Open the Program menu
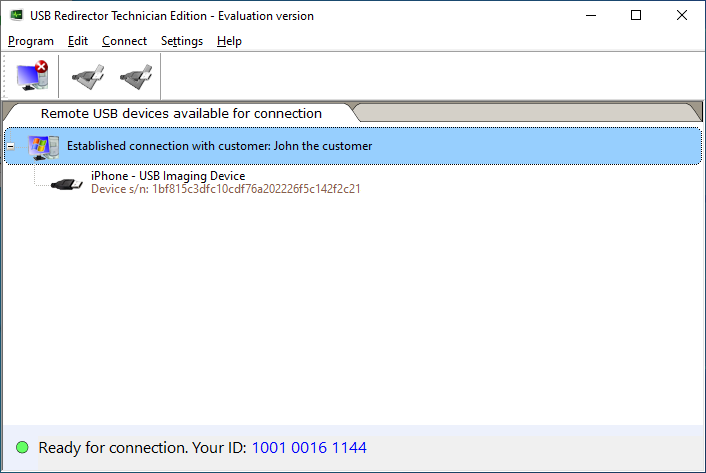The height and width of the screenshot is (473, 706). click(x=30, y=41)
